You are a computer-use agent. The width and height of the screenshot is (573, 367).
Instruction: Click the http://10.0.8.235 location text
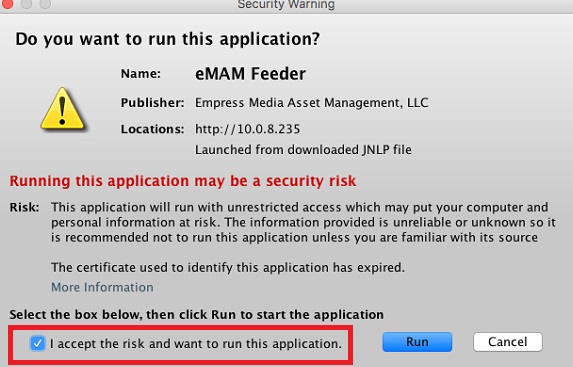point(247,129)
